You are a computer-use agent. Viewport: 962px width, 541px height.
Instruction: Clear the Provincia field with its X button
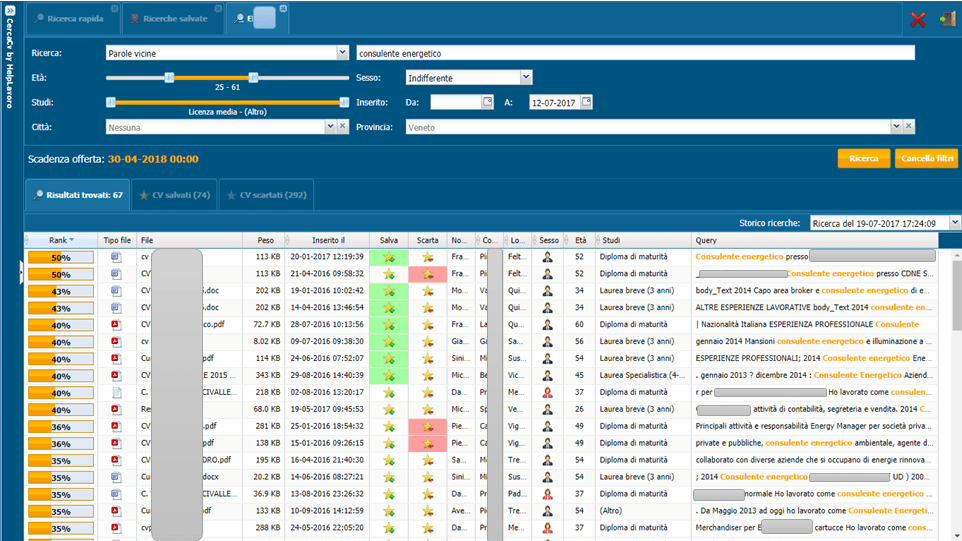tap(909, 127)
